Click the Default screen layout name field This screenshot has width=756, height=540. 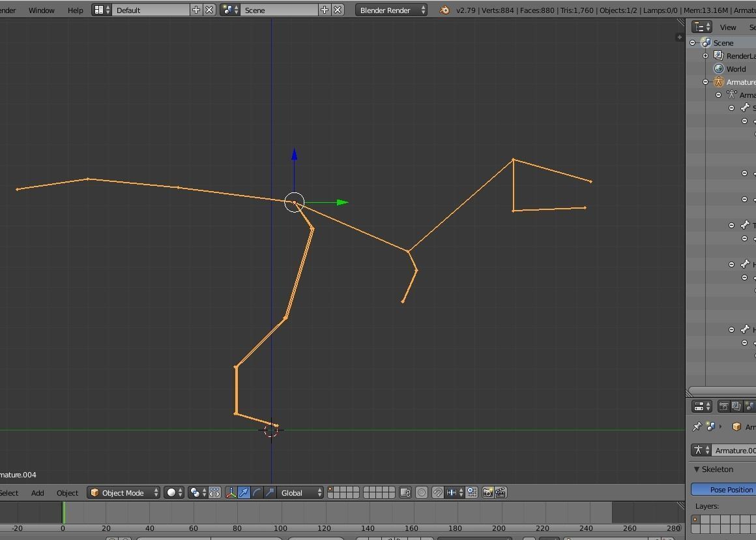[x=151, y=10]
